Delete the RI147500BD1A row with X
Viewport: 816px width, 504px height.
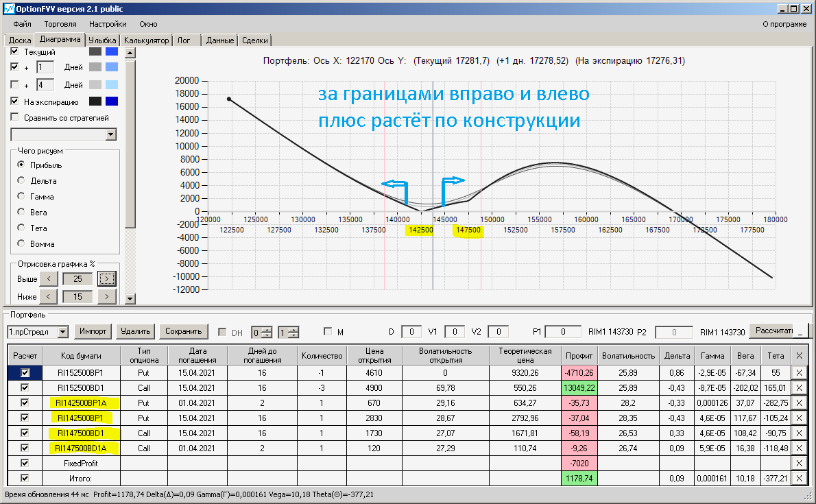click(x=799, y=448)
